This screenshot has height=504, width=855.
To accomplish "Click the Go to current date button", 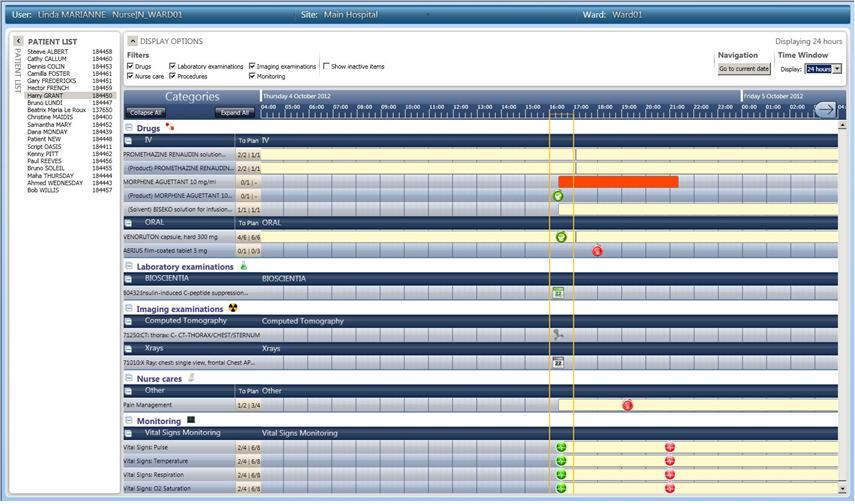I will click(x=744, y=69).
